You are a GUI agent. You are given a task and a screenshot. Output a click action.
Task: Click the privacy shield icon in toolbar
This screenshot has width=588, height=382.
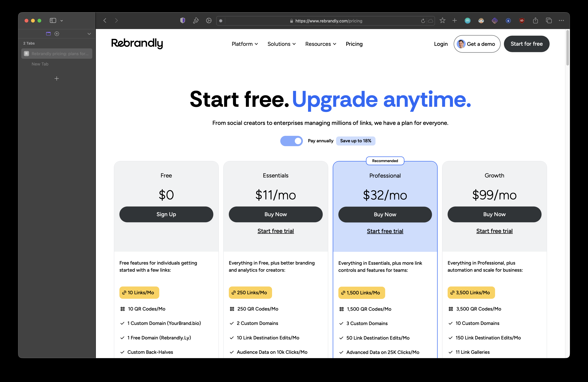[x=182, y=20]
